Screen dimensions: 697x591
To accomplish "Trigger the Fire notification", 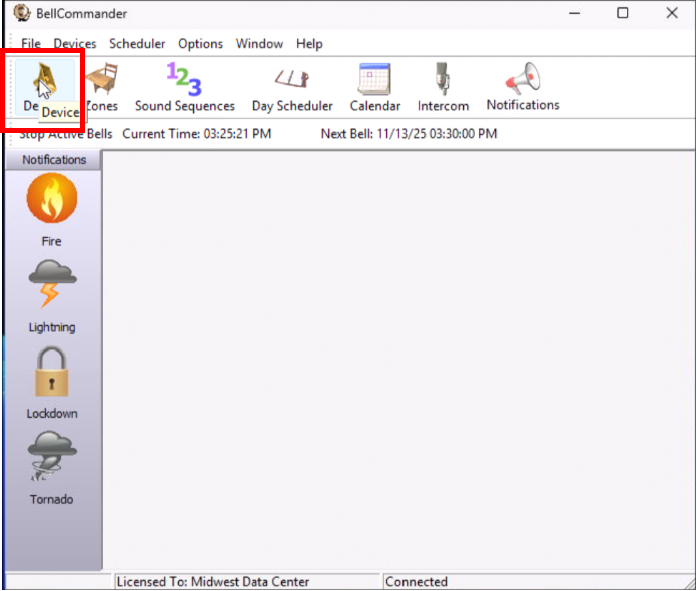I will [x=52, y=209].
